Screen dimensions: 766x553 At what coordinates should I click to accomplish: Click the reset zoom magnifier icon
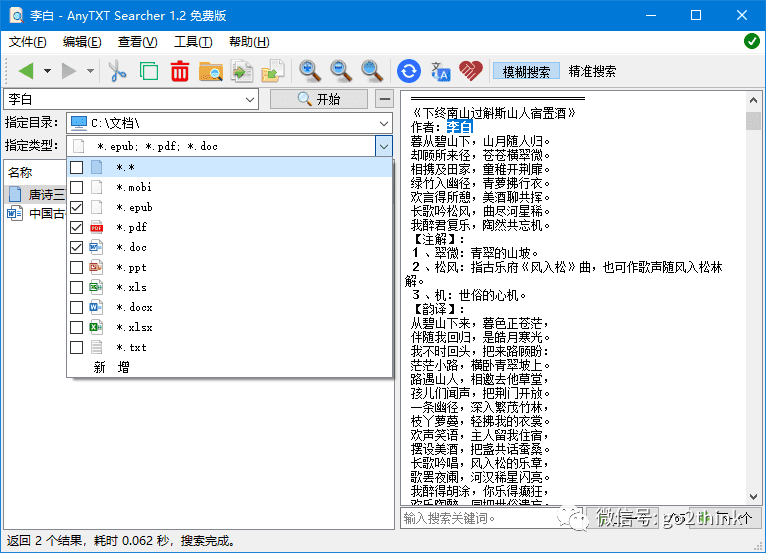(x=371, y=71)
